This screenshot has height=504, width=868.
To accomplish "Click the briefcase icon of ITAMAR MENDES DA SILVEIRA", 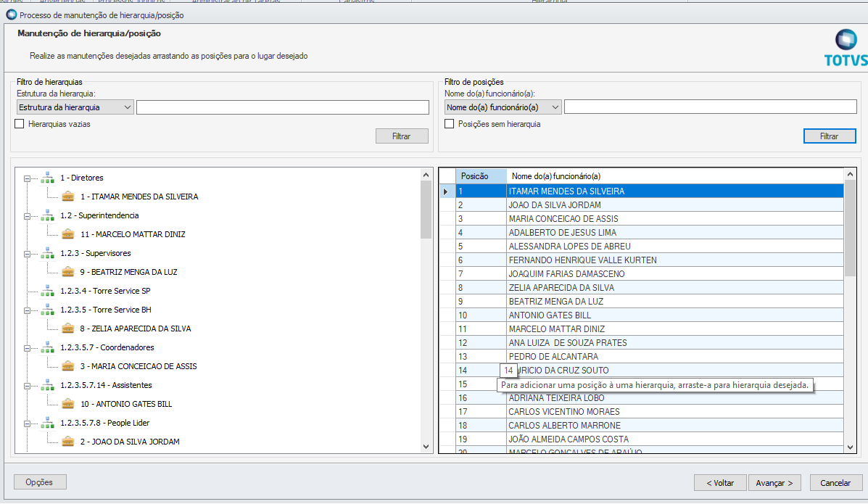I will [x=68, y=197].
